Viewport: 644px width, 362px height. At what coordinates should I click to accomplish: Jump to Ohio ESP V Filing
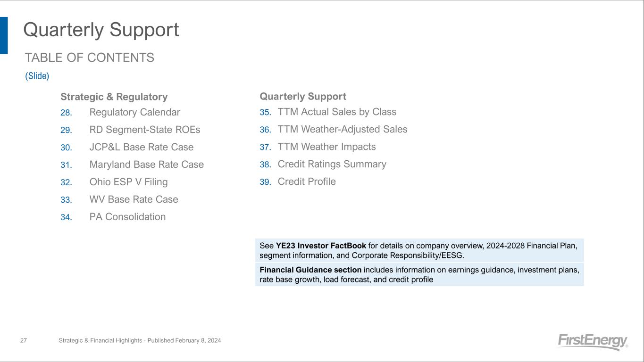pyautogui.click(x=128, y=182)
